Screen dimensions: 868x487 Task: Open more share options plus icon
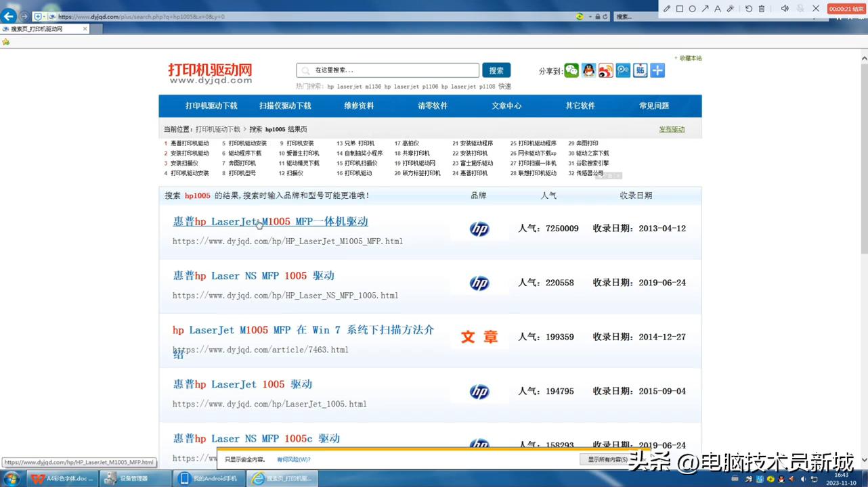[x=657, y=70]
